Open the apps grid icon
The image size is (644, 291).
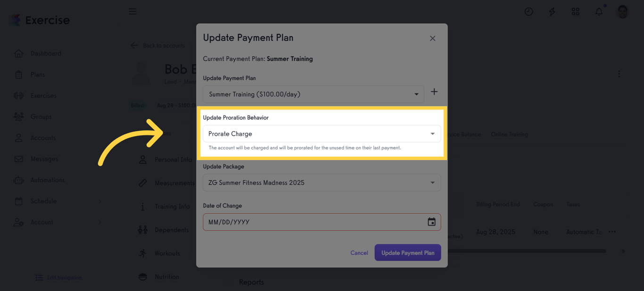[x=575, y=12]
